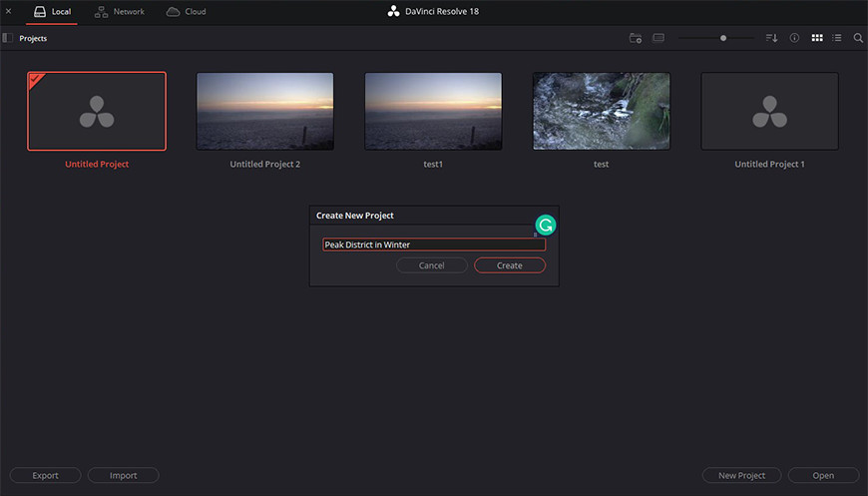
Task: Click the test1 project name
Action: (x=433, y=164)
